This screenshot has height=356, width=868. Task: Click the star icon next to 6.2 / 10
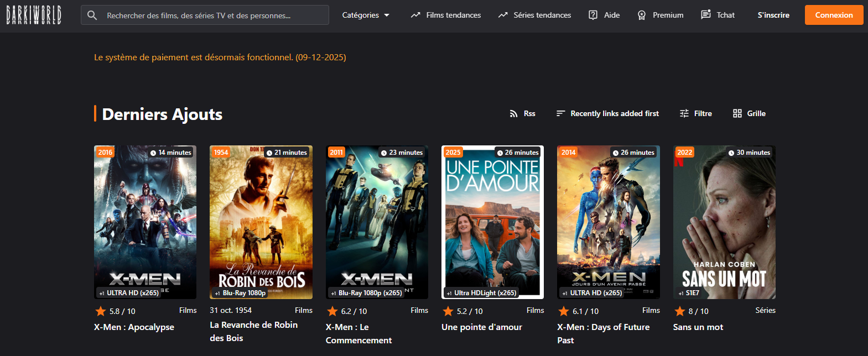coord(332,311)
